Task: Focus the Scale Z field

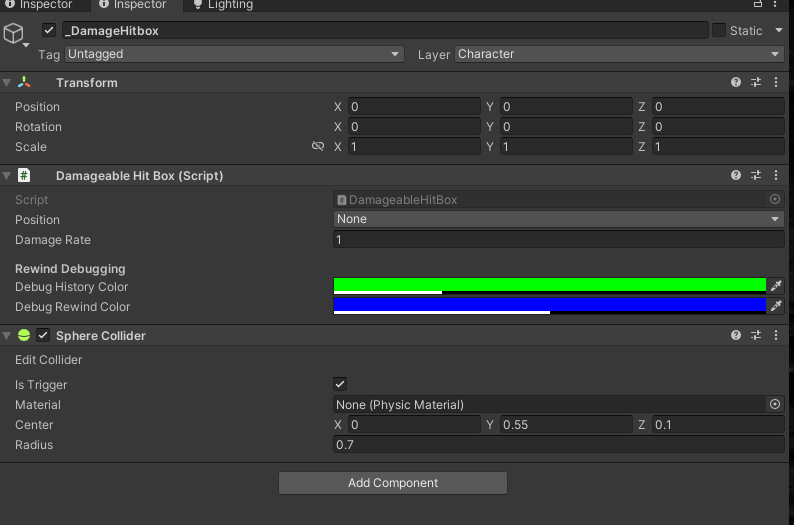Action: point(718,147)
